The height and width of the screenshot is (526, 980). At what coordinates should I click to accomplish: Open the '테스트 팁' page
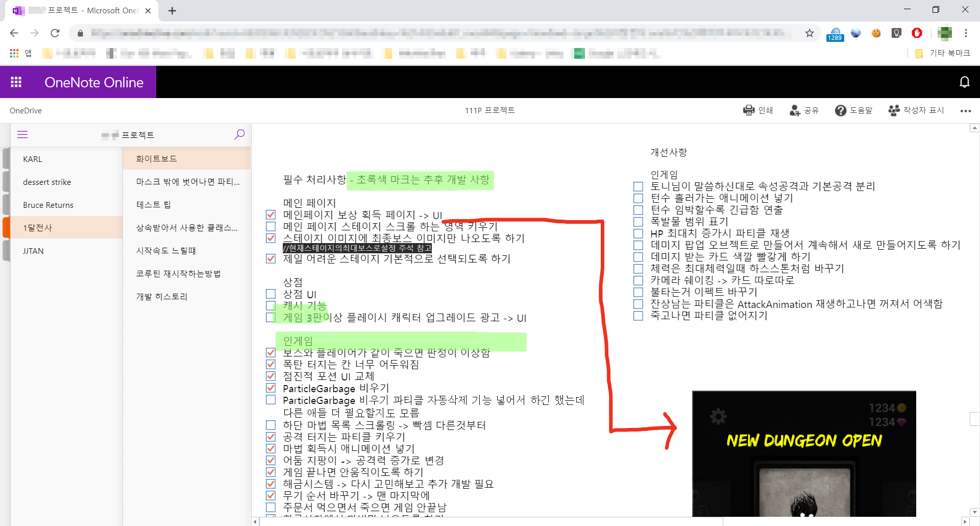[187, 205]
